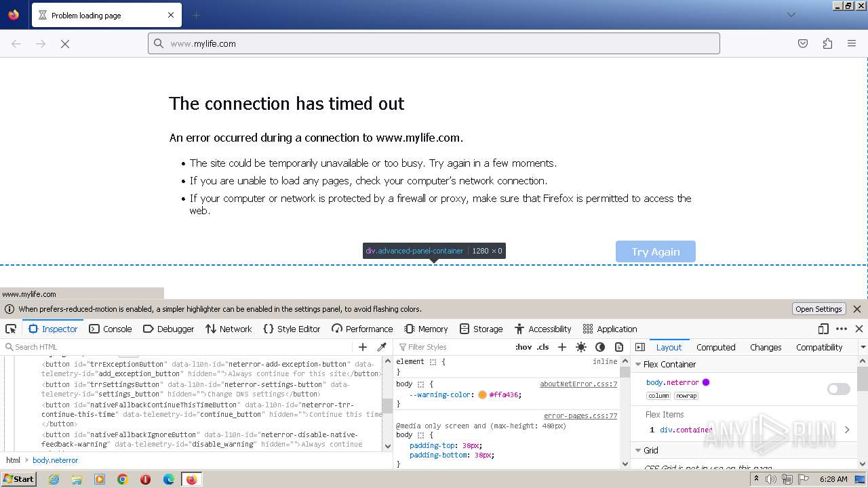Toggle print media simulation icon

[619, 347]
